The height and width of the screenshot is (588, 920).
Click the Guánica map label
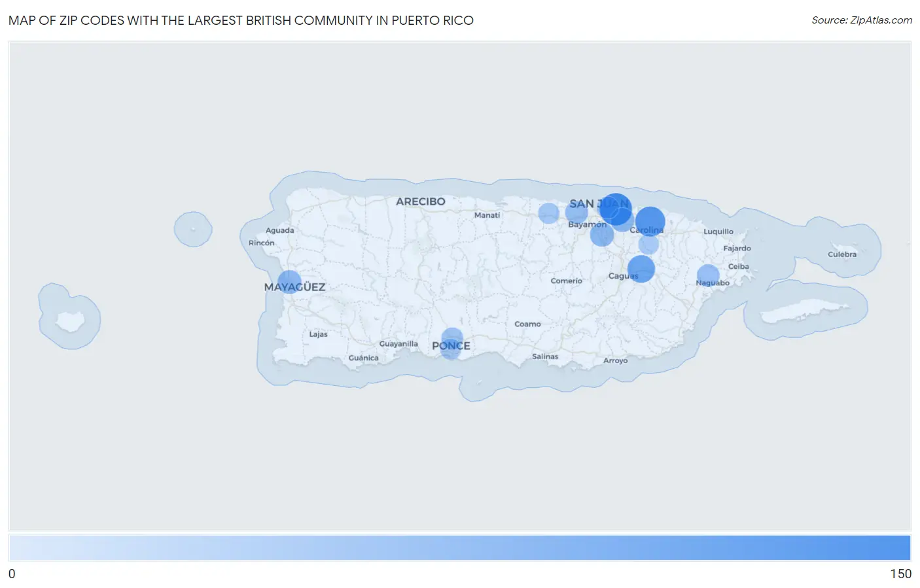(x=364, y=358)
